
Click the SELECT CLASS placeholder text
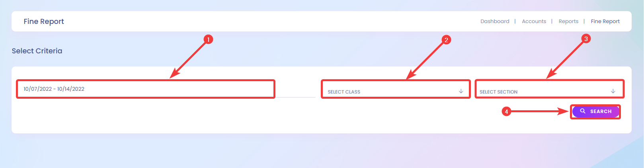point(344,92)
